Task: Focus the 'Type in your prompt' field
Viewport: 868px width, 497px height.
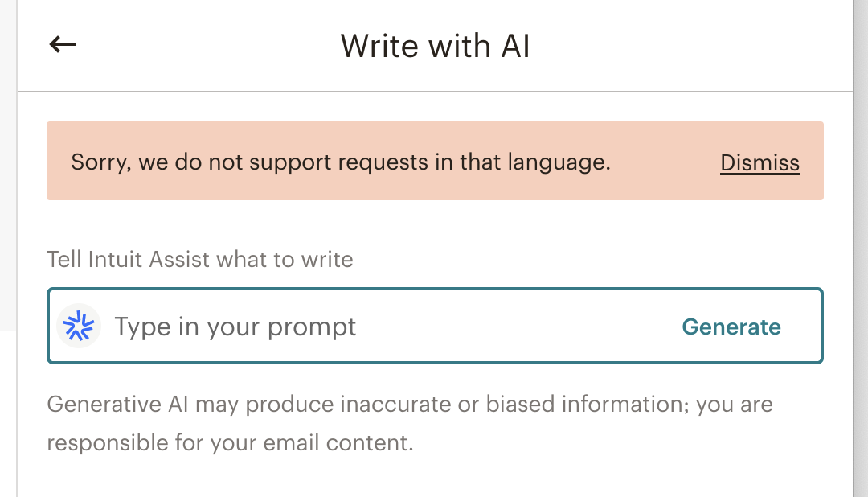Action: pyautogui.click(x=435, y=326)
